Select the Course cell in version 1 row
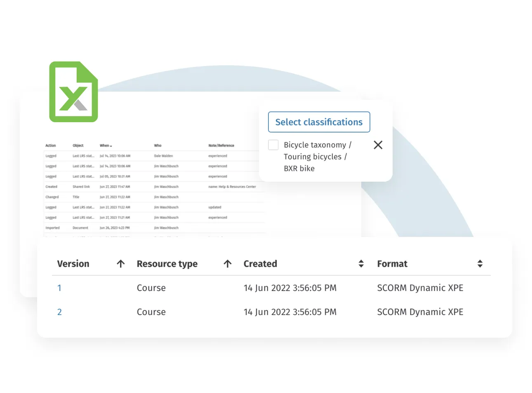532x393 pixels. 151,288
